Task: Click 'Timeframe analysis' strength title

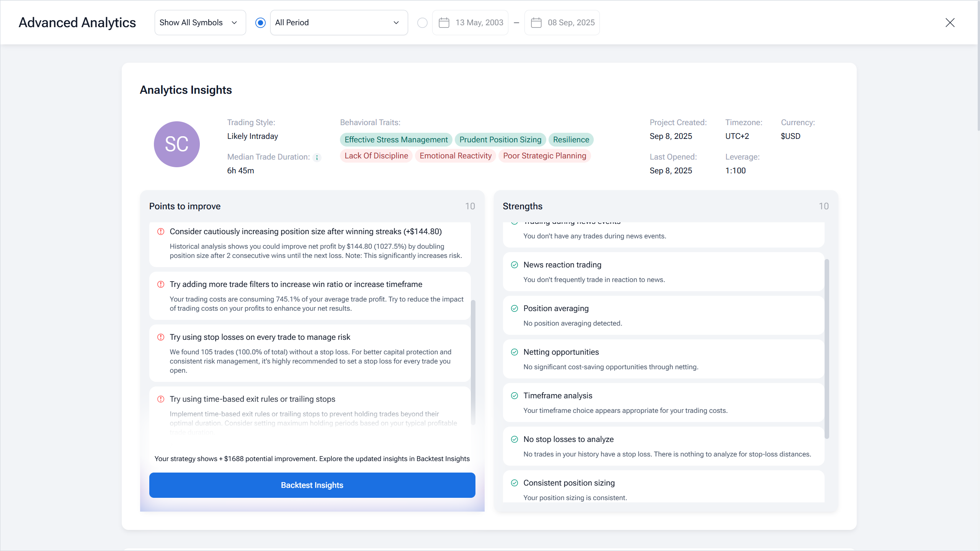Action: pyautogui.click(x=558, y=396)
